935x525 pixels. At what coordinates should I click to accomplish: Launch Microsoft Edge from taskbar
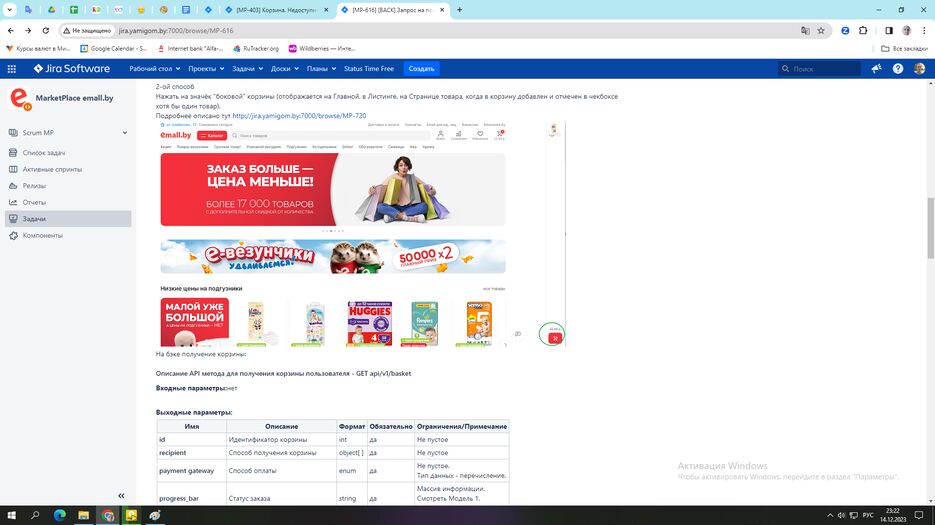click(x=60, y=515)
